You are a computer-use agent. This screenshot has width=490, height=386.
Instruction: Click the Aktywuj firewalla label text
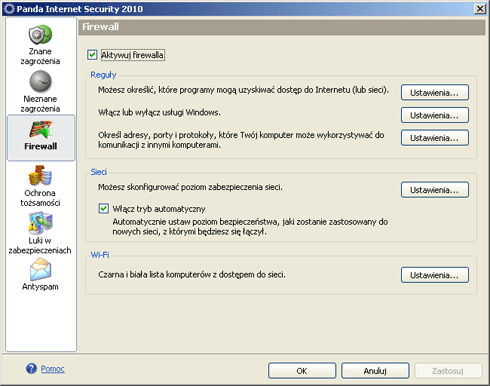pyautogui.click(x=132, y=55)
